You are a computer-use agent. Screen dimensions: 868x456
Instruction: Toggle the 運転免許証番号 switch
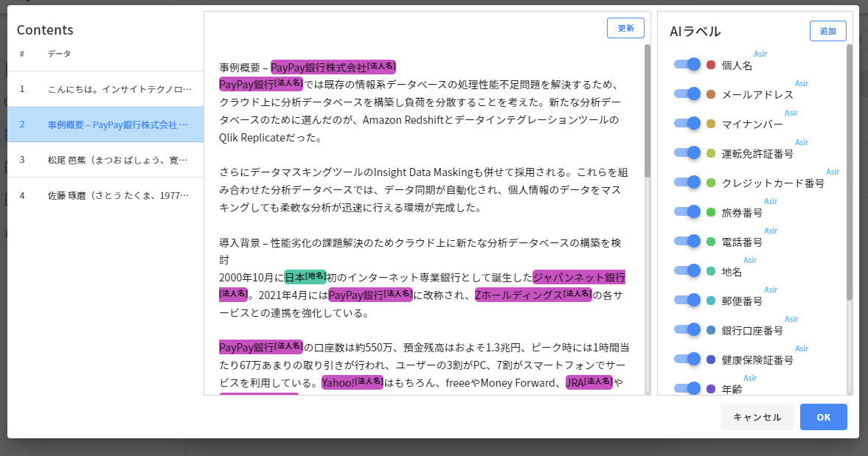click(687, 152)
